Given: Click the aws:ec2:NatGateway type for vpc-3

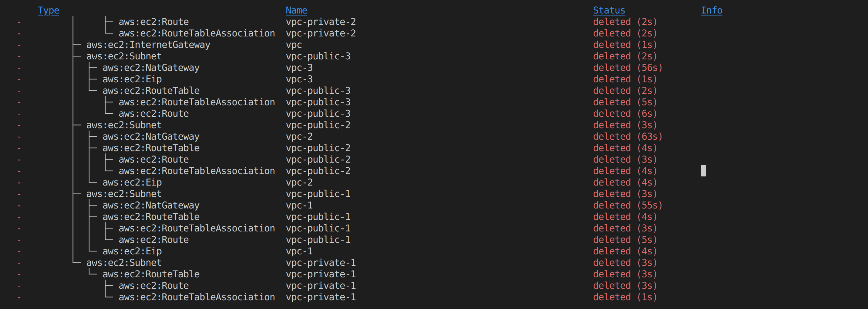Looking at the screenshot, I should coord(151,68).
